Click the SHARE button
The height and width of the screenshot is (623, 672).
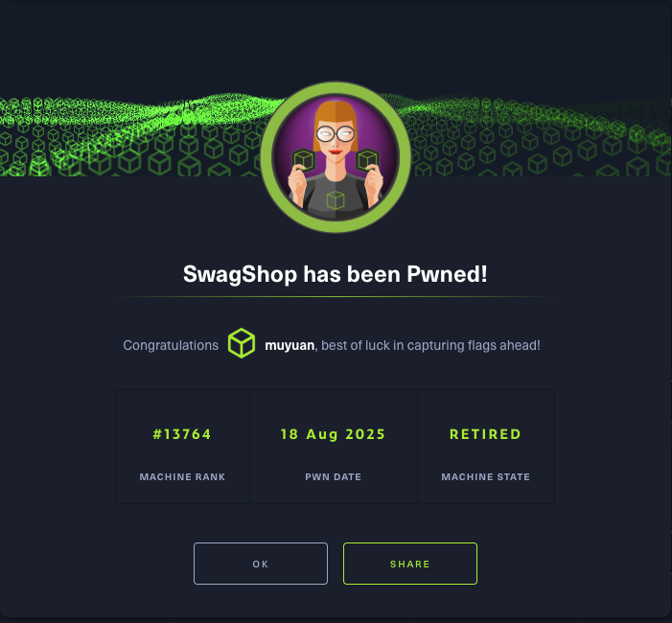410,564
